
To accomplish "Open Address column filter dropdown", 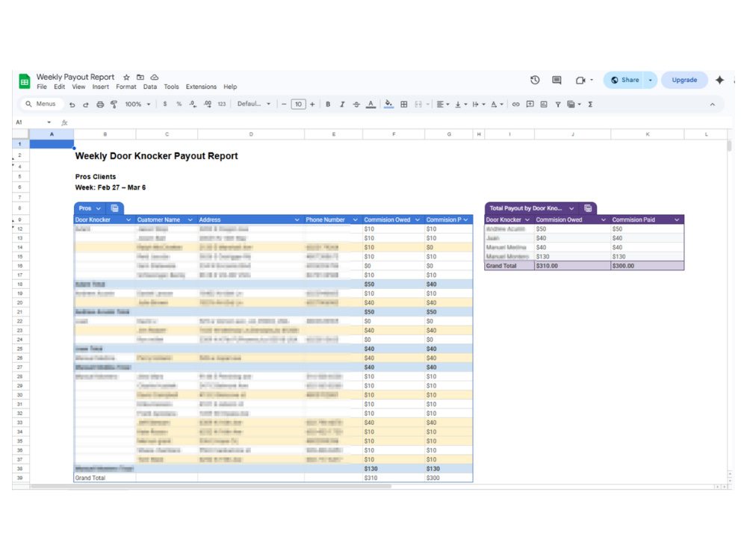I will click(x=297, y=220).
